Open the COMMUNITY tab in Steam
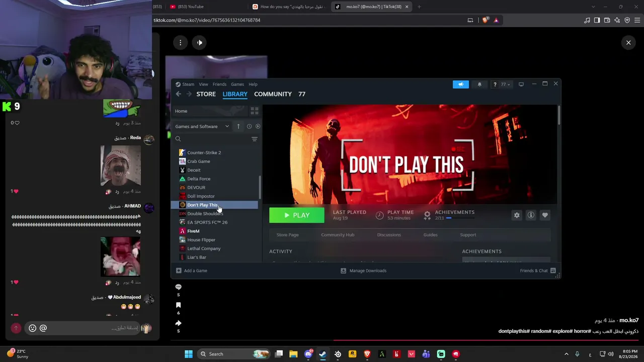Screen dimensions: 644x362 point(273,94)
